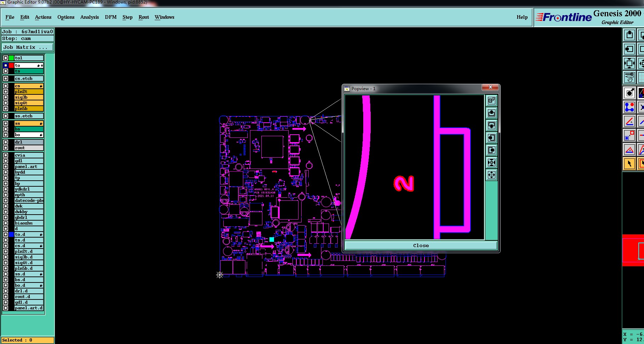Toggle the checkbox for layer drl

click(6, 142)
